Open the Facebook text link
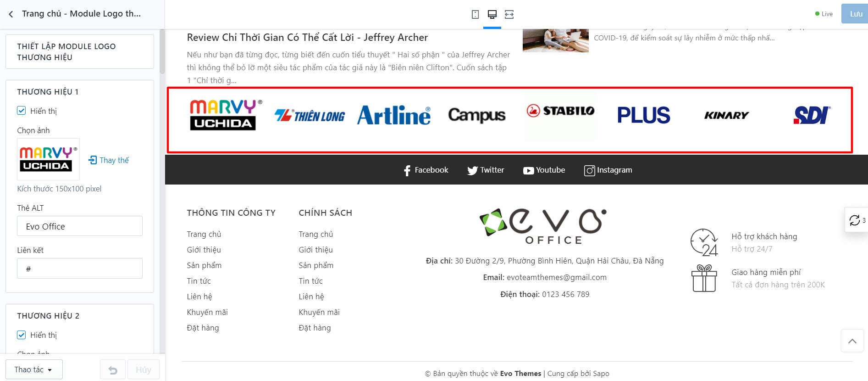 431,170
